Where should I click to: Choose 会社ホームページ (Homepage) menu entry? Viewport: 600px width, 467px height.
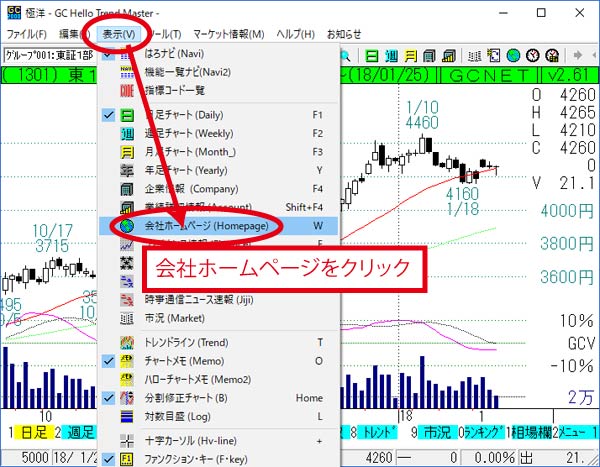coord(218,226)
